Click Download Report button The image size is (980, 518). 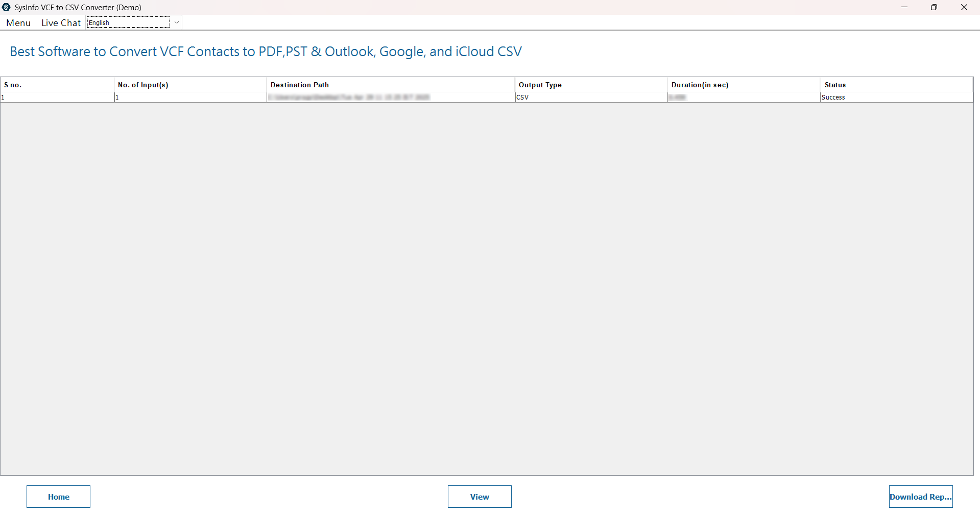coord(921,497)
